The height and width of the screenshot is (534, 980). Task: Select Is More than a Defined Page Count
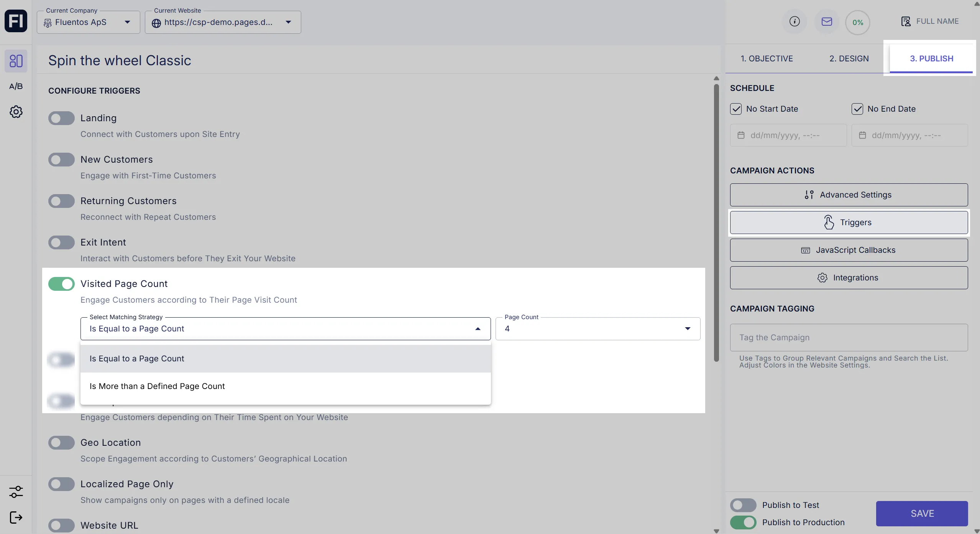pyautogui.click(x=157, y=386)
